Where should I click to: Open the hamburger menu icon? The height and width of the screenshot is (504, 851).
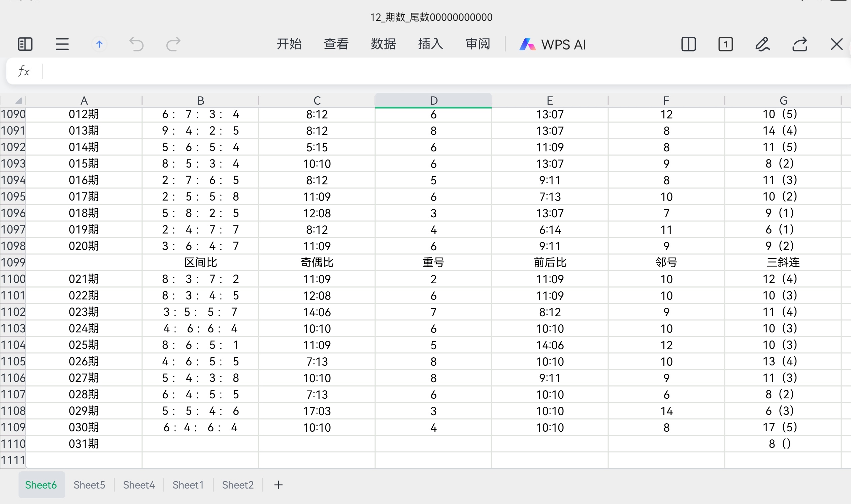click(x=62, y=44)
